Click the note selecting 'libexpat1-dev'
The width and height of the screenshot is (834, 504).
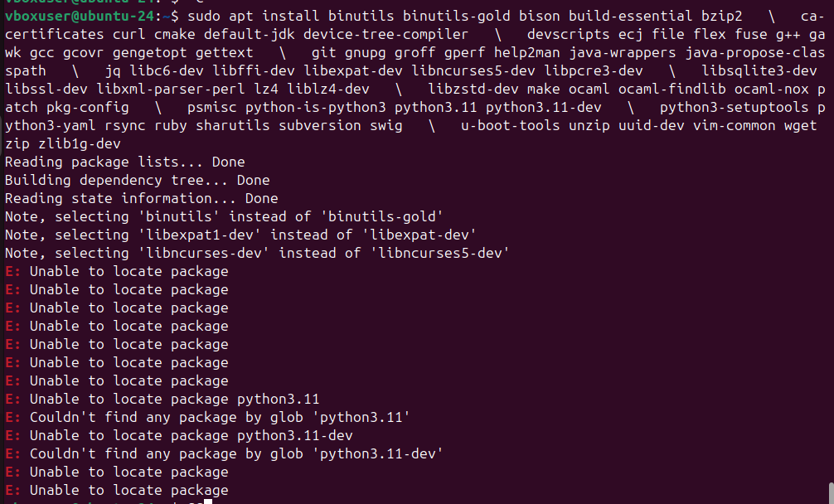(x=240, y=235)
